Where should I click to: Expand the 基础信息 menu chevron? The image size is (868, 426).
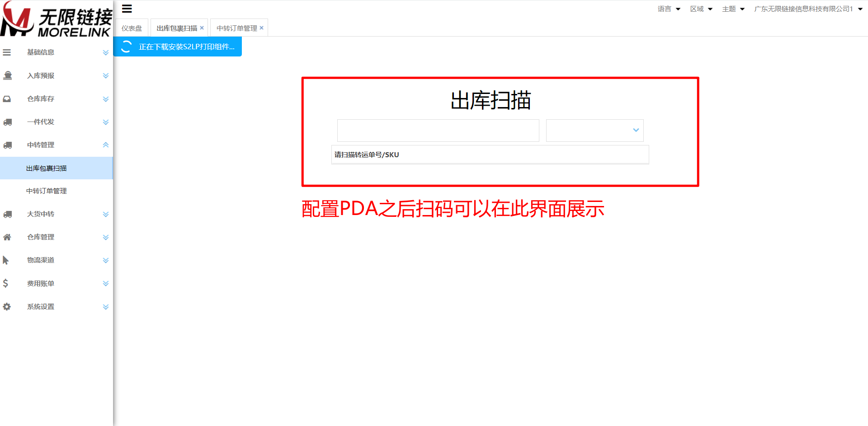106,52
